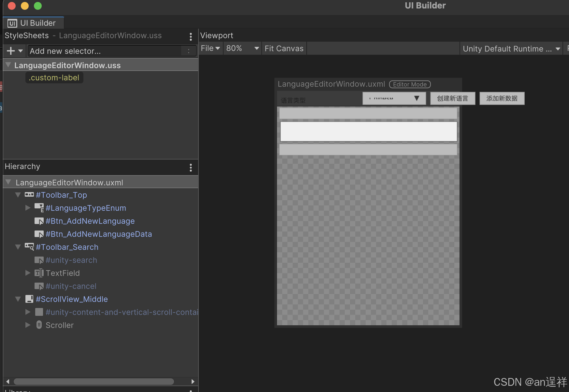Screen dimensions: 569x392
Task: Collapse LanguageEditorWindow.uss in StyleSheets
Action: pyautogui.click(x=8, y=65)
